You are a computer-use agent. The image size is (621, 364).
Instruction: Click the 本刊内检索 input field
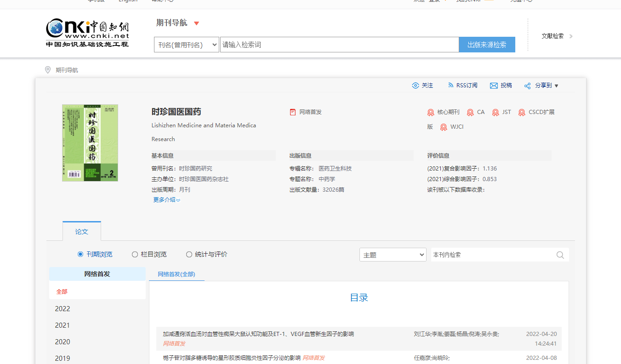[493, 255]
